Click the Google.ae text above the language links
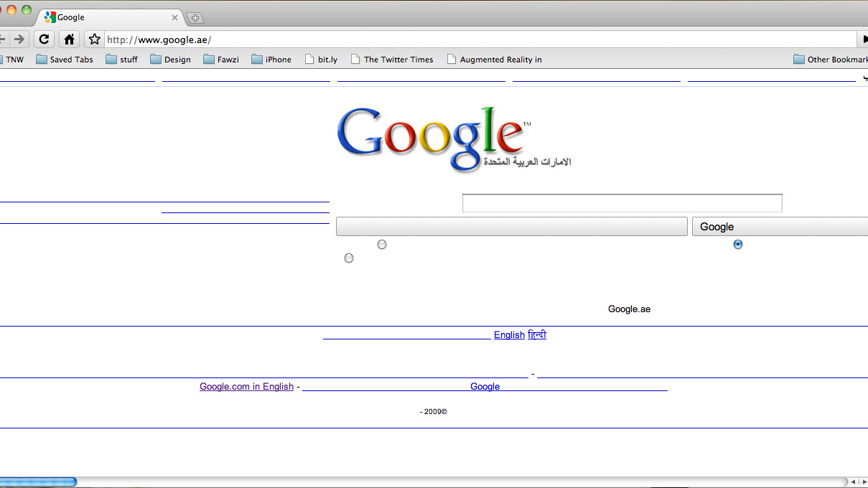 tap(629, 309)
